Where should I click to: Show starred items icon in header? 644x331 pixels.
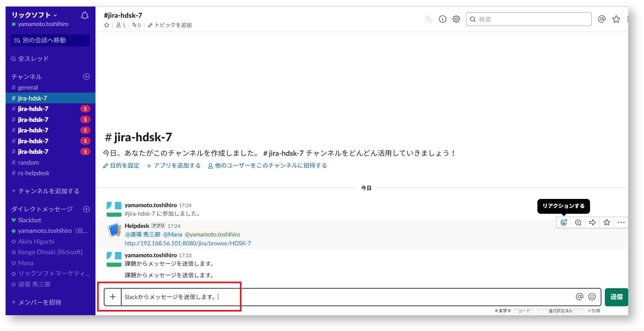(x=616, y=19)
